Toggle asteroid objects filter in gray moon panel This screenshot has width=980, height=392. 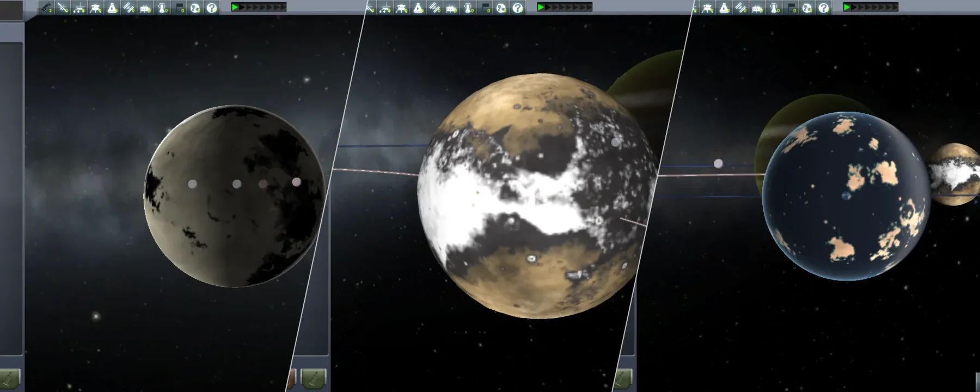click(195, 8)
